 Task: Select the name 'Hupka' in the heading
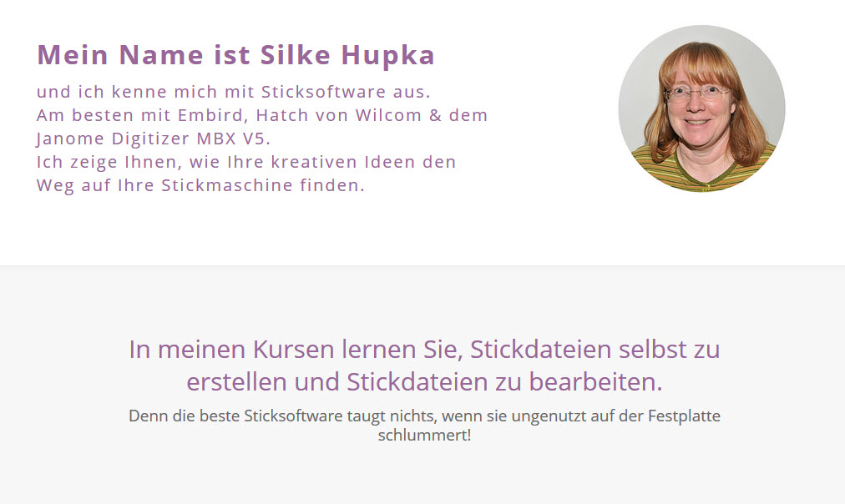[x=387, y=55]
